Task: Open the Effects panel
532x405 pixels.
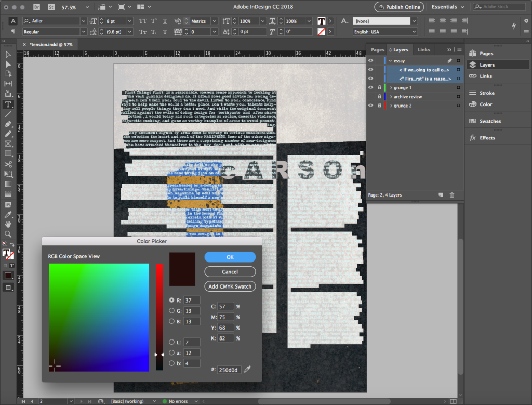Action: [x=487, y=138]
